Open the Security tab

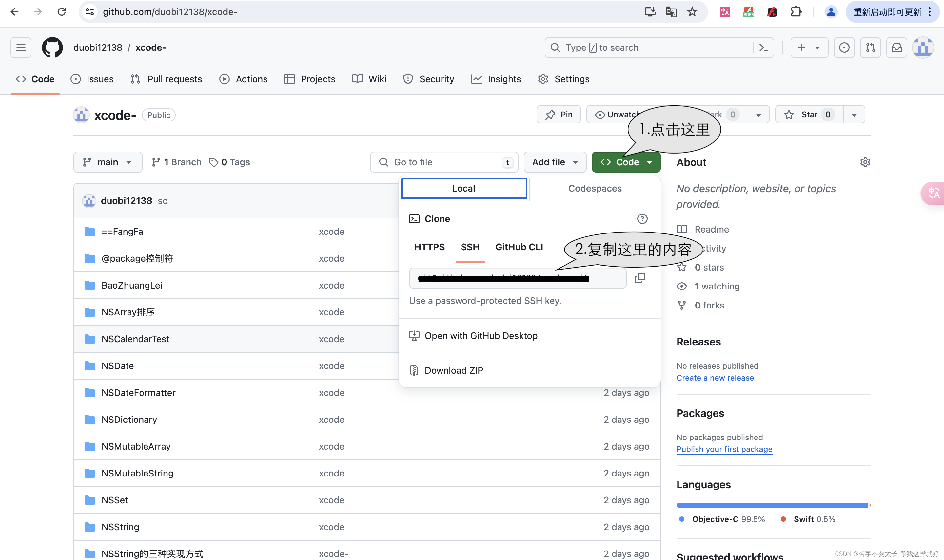(429, 79)
